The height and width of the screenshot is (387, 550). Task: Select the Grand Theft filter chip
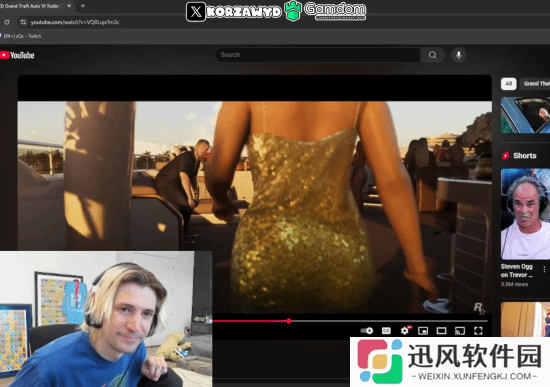(535, 84)
